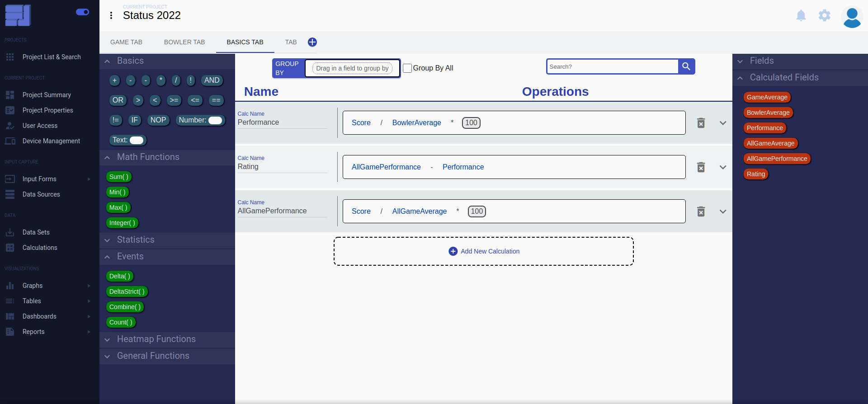Collapse the Events section
Image resolution: width=868 pixels, height=404 pixels.
point(167,257)
